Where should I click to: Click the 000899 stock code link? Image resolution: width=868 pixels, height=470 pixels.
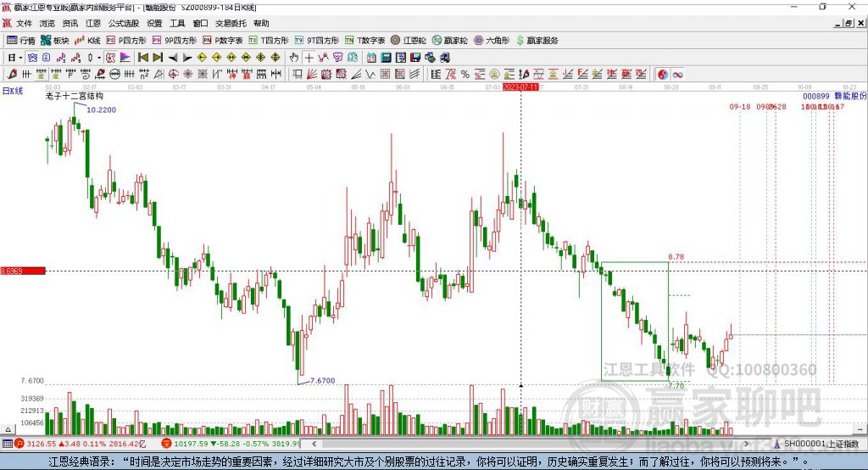pos(816,96)
